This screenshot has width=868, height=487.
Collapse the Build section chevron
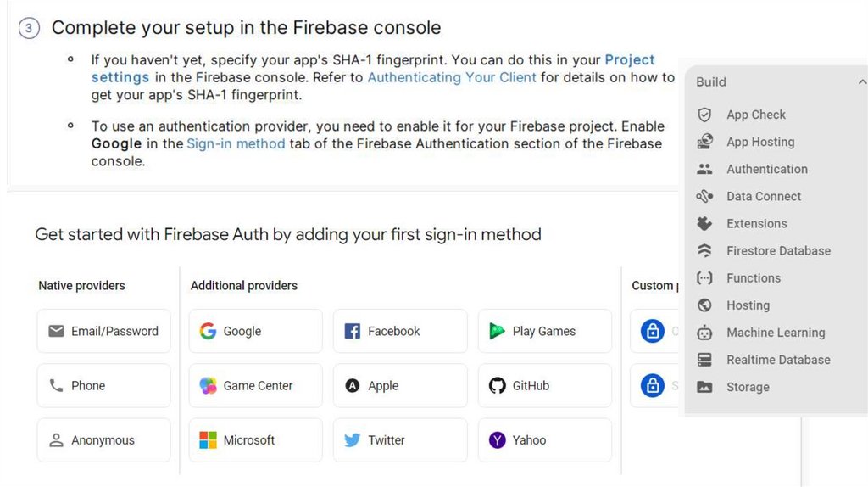[861, 82]
